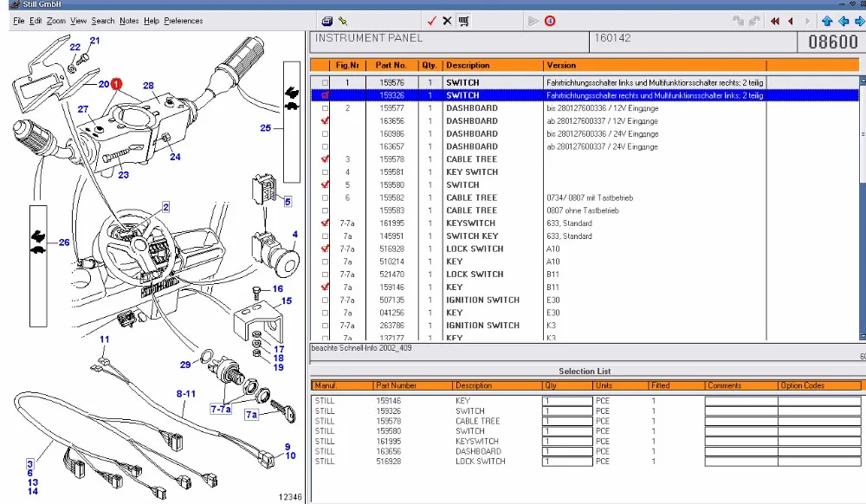This screenshot has height=504, width=866.
Task: Click the note text 'beachte Schnell-Info 2002_409'
Action: [x=361, y=348]
